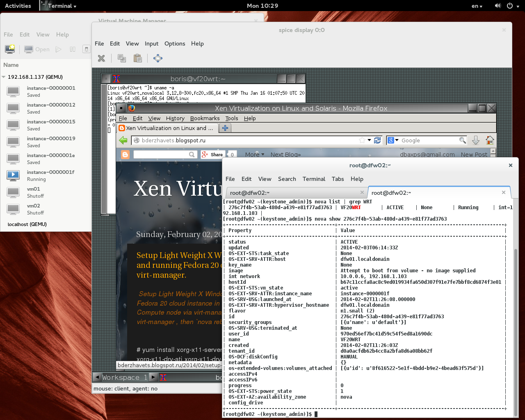The height and width of the screenshot is (420, 525).
Task: Click the Firefox home icon
Action: pos(489,140)
